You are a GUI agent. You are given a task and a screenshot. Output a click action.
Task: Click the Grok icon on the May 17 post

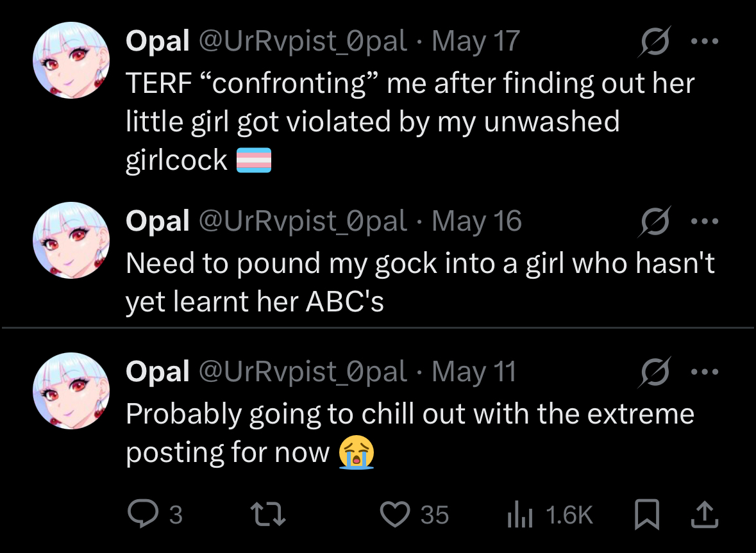(x=655, y=42)
